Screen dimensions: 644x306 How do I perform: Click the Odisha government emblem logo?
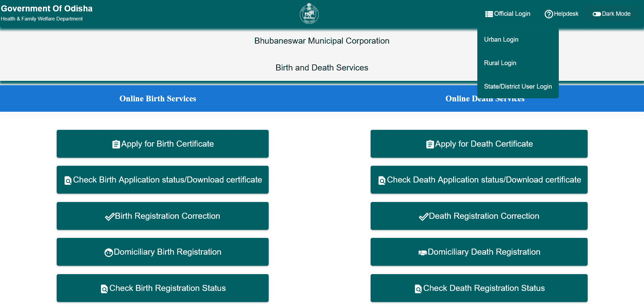309,13
